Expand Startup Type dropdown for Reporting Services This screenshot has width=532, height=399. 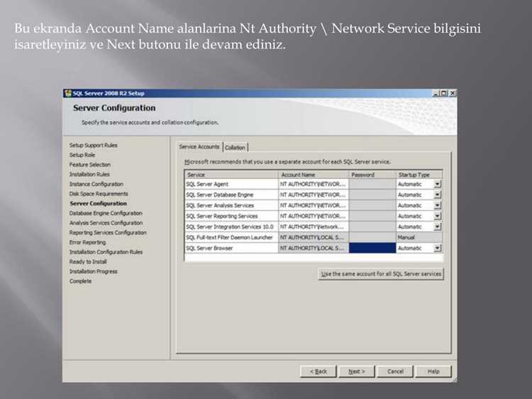[438, 216]
